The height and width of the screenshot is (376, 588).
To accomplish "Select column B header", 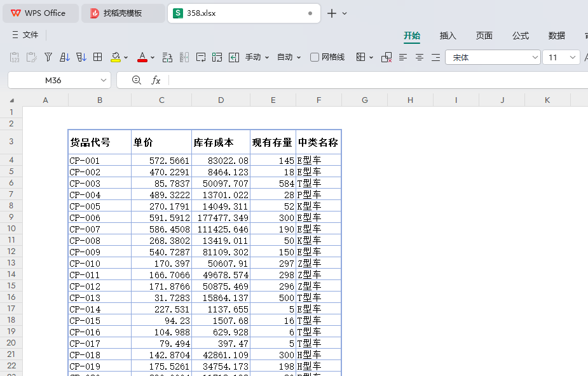I will pos(100,100).
